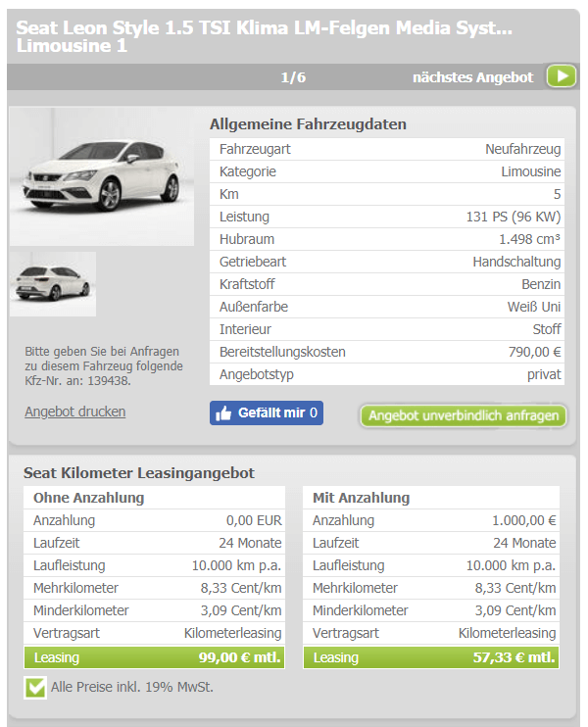The width and height of the screenshot is (588, 727).
Task: Select the Handschaltung value
Action: pyautogui.click(x=516, y=262)
